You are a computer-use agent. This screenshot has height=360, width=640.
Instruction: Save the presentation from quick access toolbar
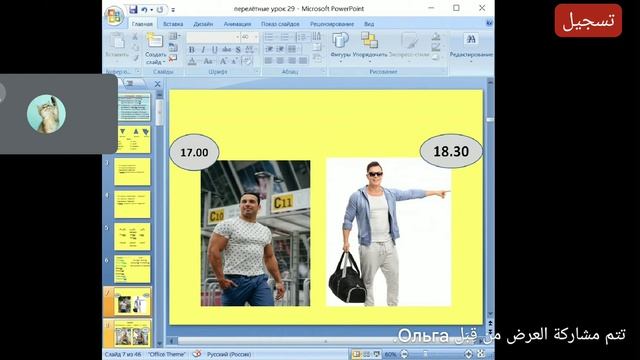coord(133,9)
